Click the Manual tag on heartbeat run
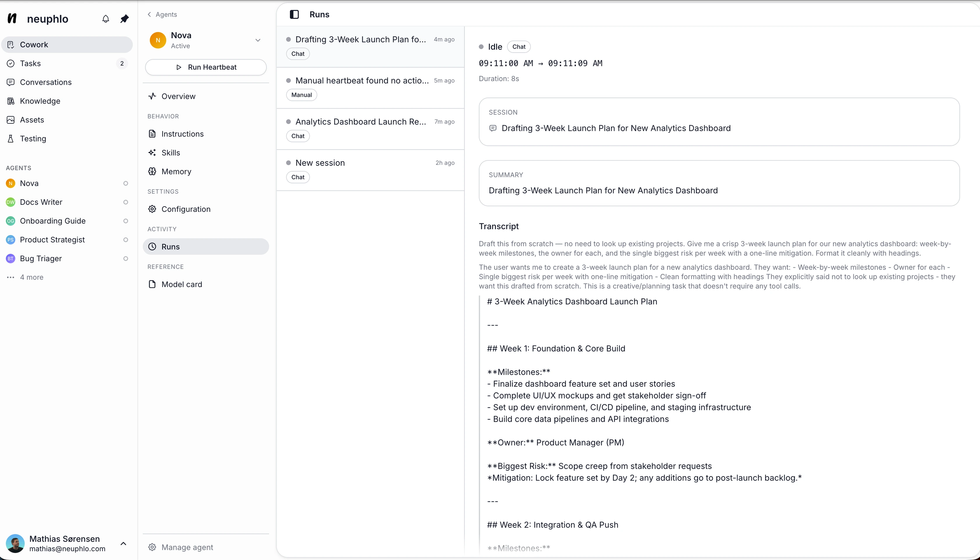980x560 pixels. [x=302, y=95]
